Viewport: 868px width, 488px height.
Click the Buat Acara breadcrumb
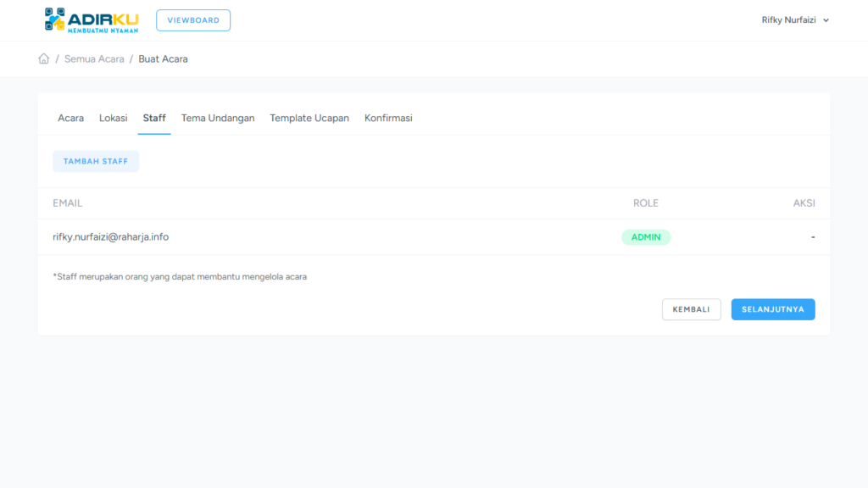click(x=163, y=59)
